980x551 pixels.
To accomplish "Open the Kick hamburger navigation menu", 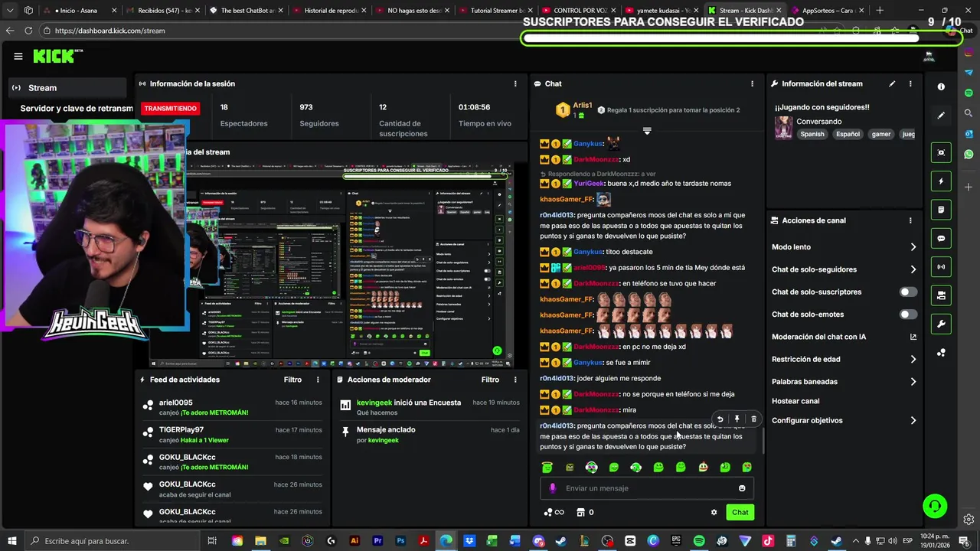I will (18, 56).
